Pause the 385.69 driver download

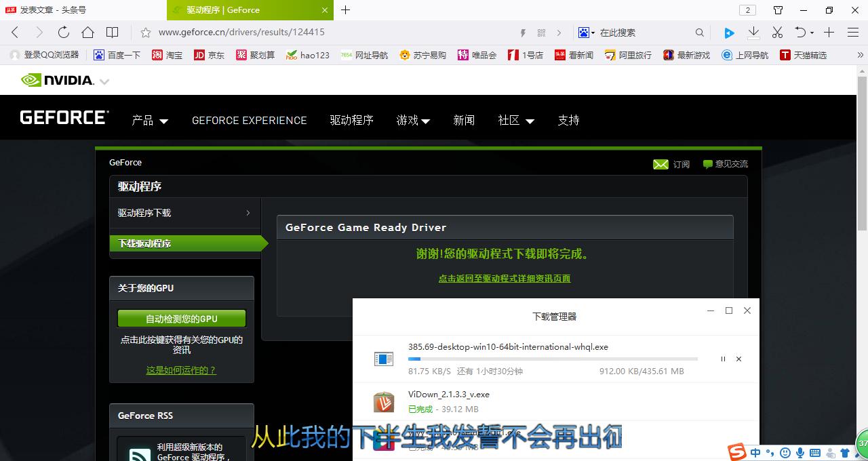click(722, 359)
